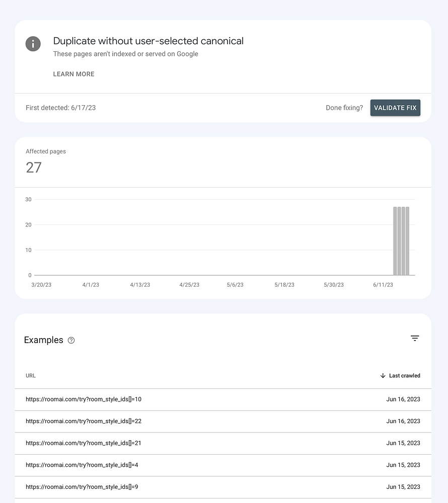Click the leftmost gray bar in the chart
This screenshot has width=448, height=503.
point(395,241)
